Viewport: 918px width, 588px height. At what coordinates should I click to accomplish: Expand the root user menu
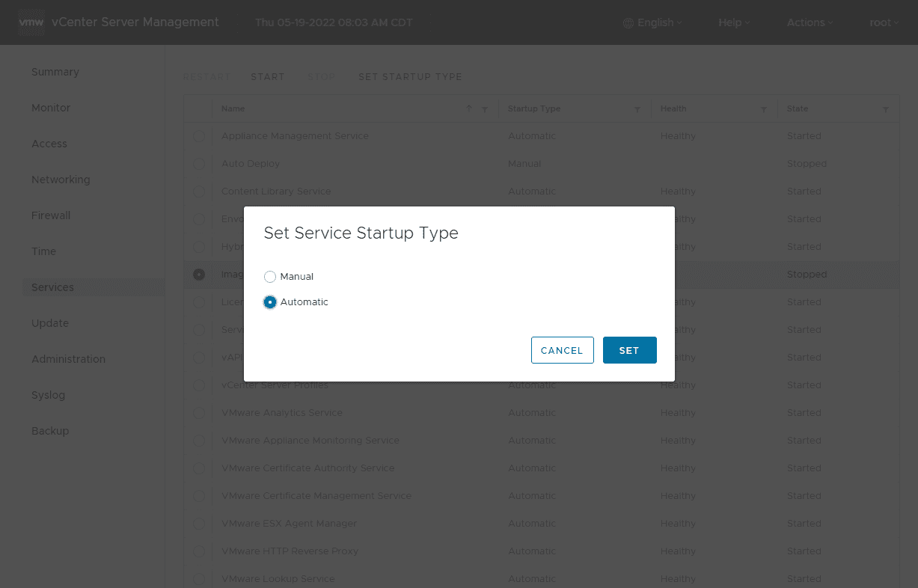(x=884, y=22)
